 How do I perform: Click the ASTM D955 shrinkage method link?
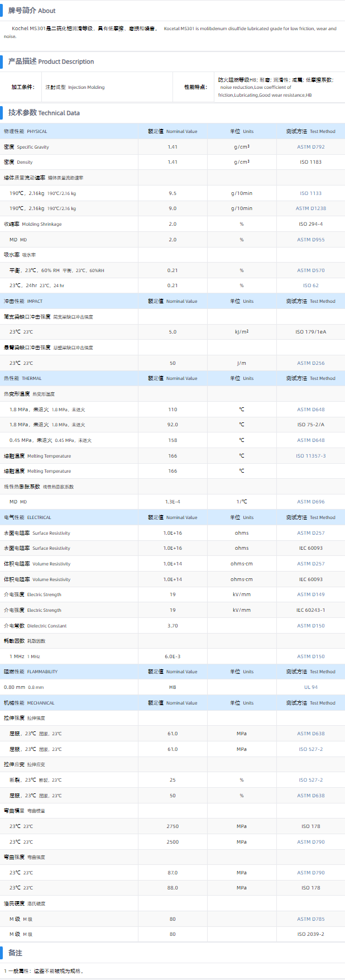310,240
